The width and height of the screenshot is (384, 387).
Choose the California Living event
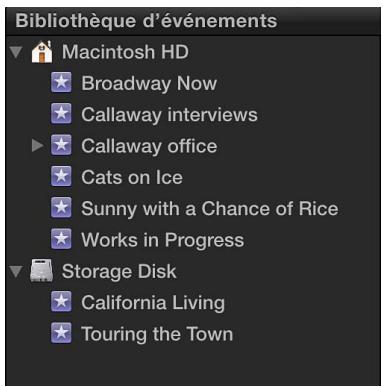153,303
